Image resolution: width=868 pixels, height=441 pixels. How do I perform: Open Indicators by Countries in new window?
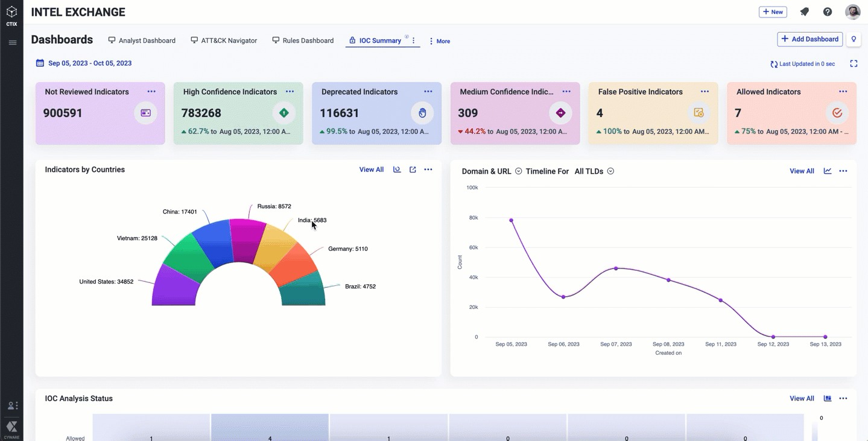(413, 170)
